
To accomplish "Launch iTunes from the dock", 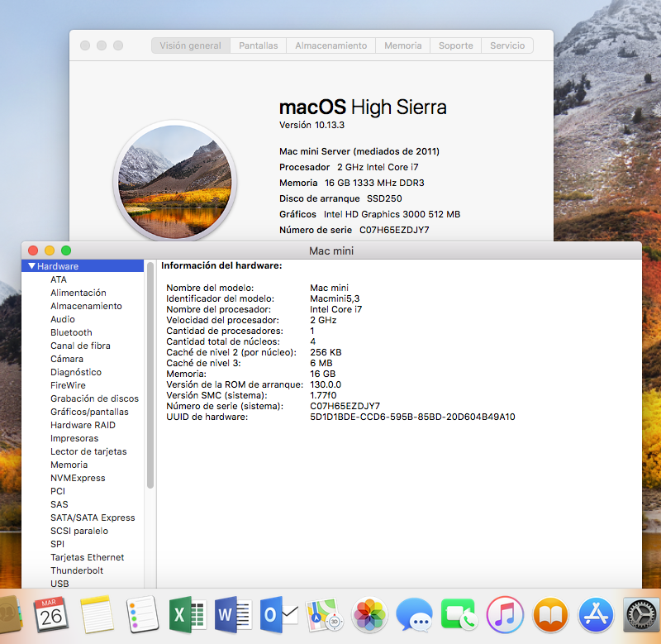I will [505, 615].
